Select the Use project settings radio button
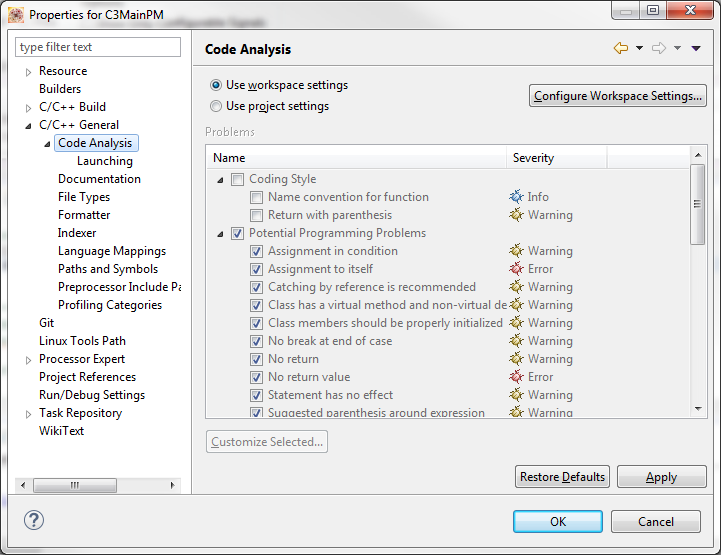This screenshot has width=721, height=555. [x=216, y=106]
